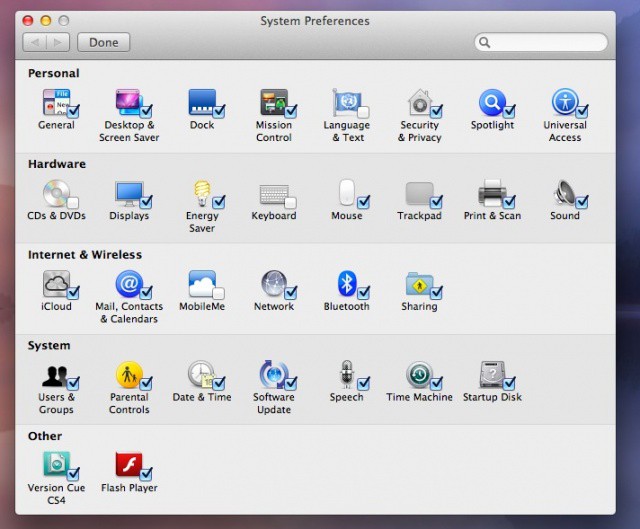Tick the unchecked Mouse checkbox

pyautogui.click(x=363, y=202)
